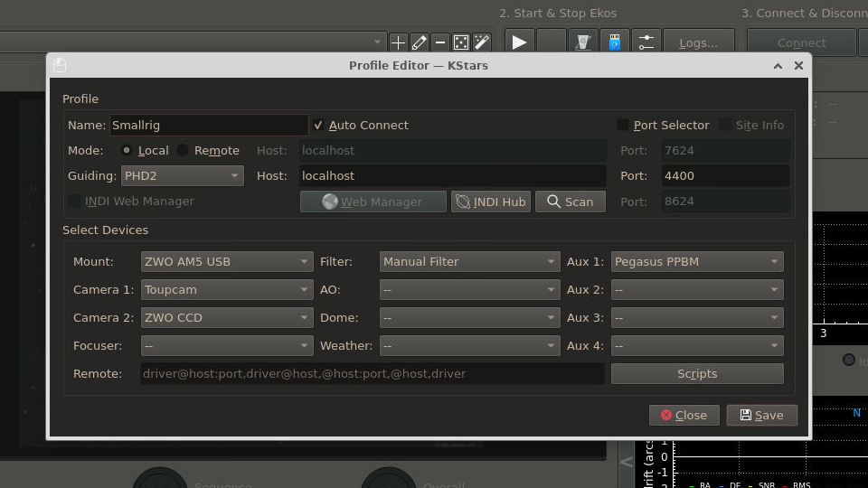
Task: Click the Scripts button
Action: (x=697, y=373)
